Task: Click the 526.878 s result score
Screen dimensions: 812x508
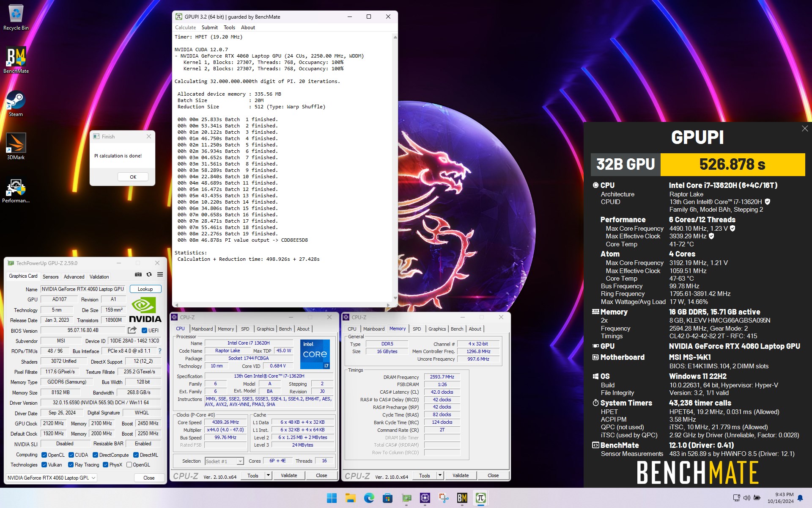Action: (732, 164)
